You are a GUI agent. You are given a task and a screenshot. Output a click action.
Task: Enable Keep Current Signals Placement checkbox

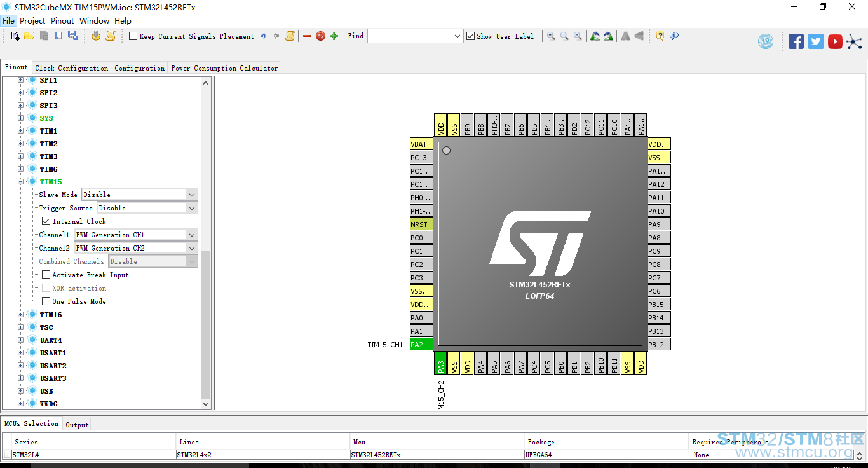tap(133, 36)
